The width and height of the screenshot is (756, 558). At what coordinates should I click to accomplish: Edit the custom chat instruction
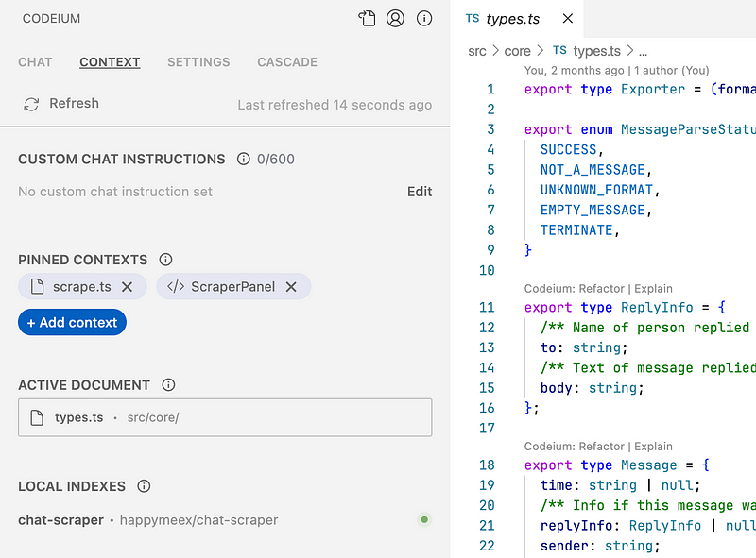pos(420,192)
